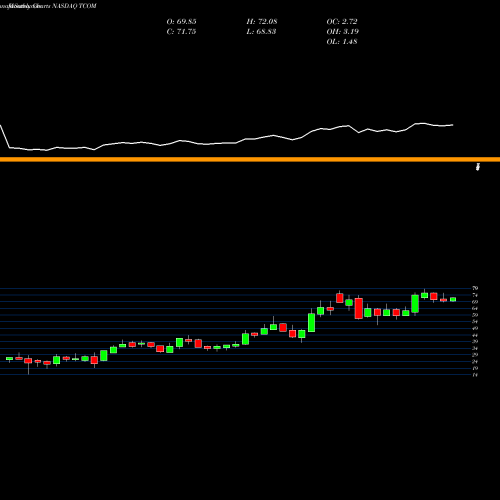The image size is (500, 500).
Task: Click the 29 price axis label
Action: point(475,355)
